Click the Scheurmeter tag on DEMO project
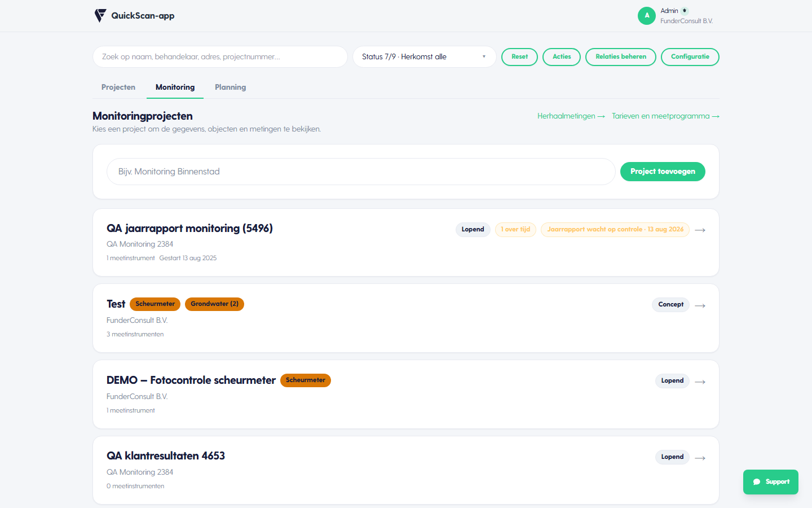The image size is (812, 508). (x=305, y=380)
